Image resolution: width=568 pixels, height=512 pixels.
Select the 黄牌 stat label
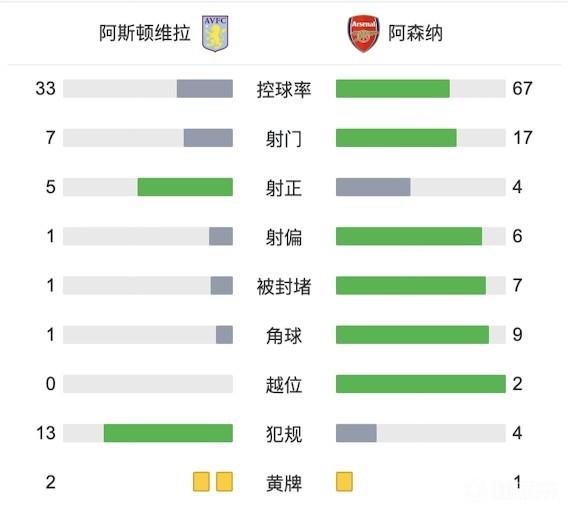(284, 483)
